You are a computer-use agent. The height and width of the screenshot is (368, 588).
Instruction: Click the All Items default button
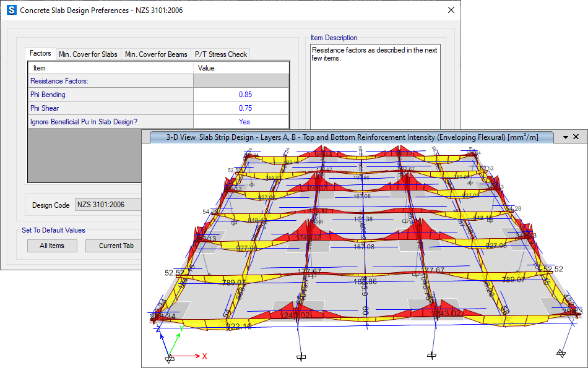(52, 246)
